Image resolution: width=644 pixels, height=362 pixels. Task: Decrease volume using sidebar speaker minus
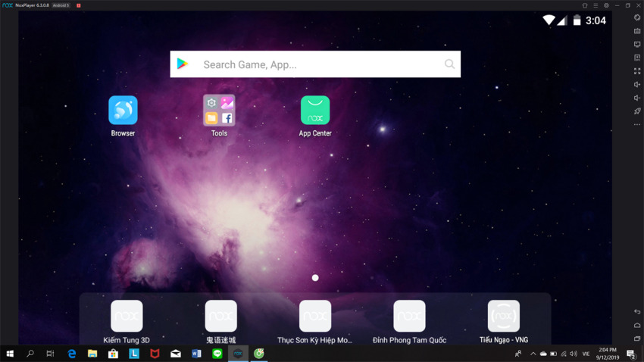(637, 98)
